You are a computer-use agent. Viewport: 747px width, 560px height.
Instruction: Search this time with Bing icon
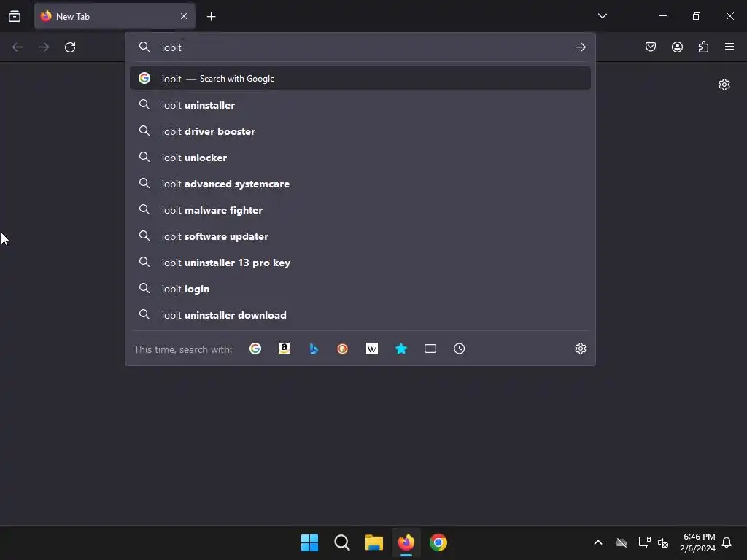tap(314, 349)
